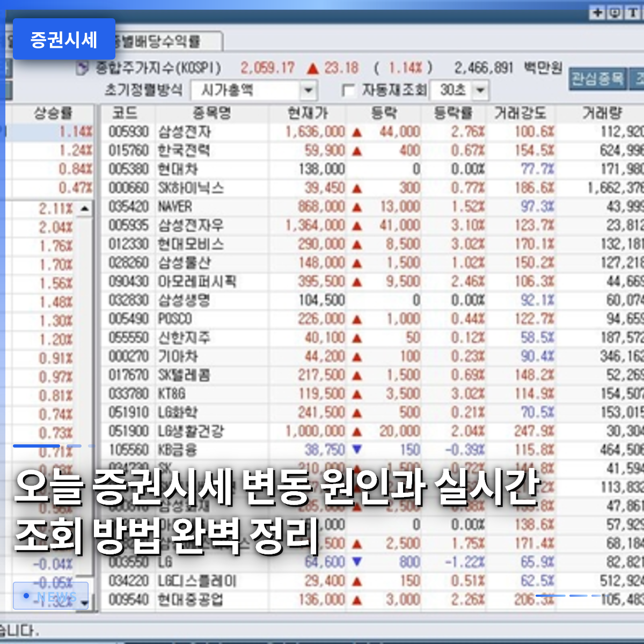Sort by 현재가 column header
This screenshot has height=644, width=644.
(x=308, y=113)
